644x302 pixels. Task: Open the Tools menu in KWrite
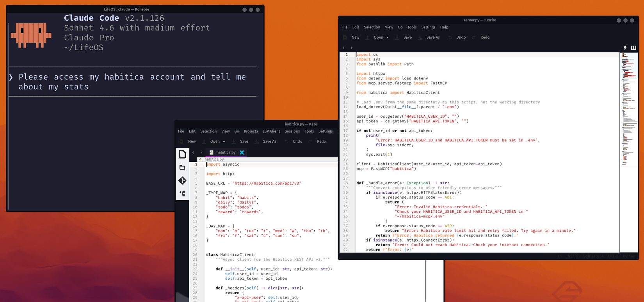click(x=412, y=27)
